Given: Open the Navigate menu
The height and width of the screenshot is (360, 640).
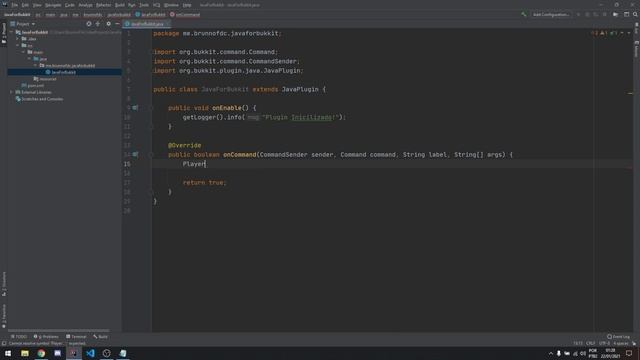Looking at the screenshot, I should pyautogui.click(x=53, y=5).
